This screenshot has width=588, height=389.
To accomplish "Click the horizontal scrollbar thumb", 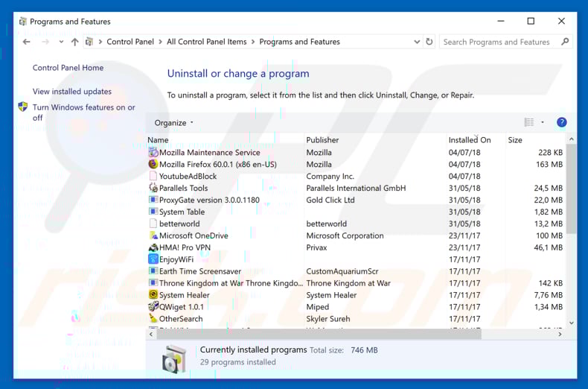I will 319,334.
